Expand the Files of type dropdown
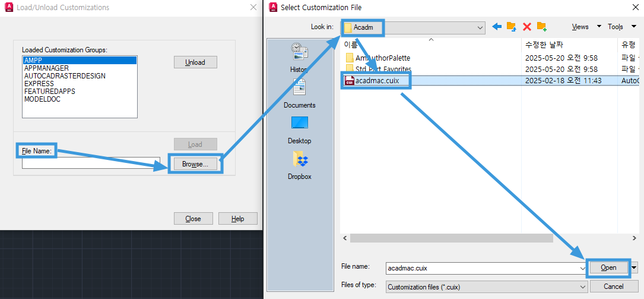644x299 pixels. tap(582, 287)
